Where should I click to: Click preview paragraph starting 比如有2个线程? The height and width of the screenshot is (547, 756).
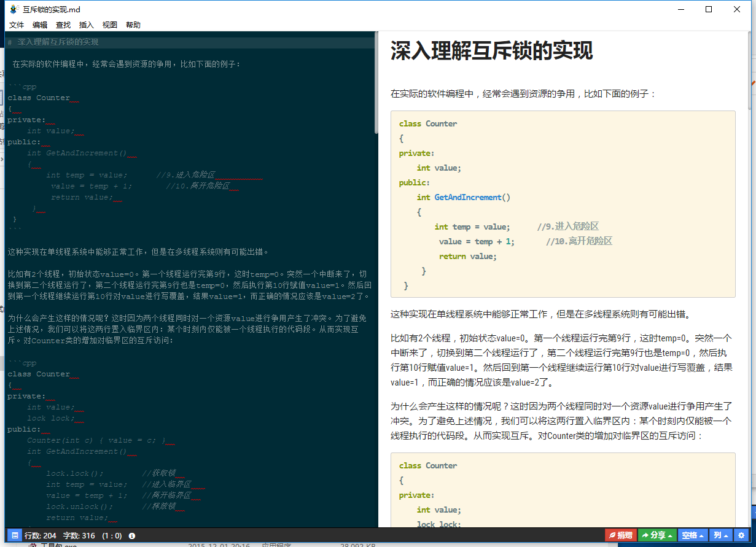pos(561,360)
